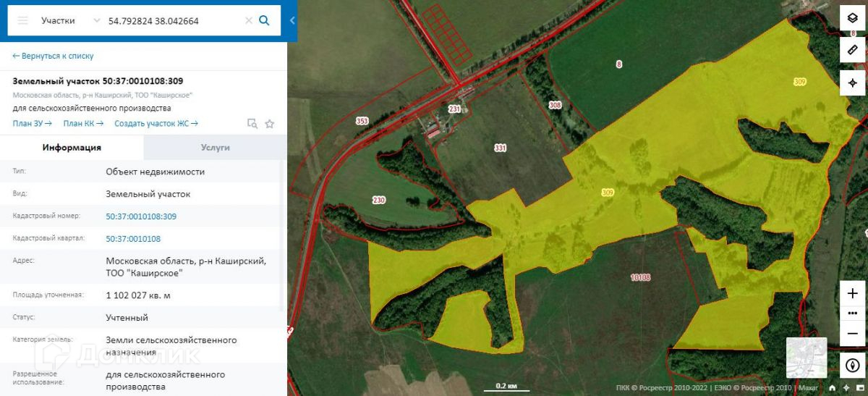This screenshot has width=868, height=396.
Task: Select the Информация tab
Action: point(72,147)
